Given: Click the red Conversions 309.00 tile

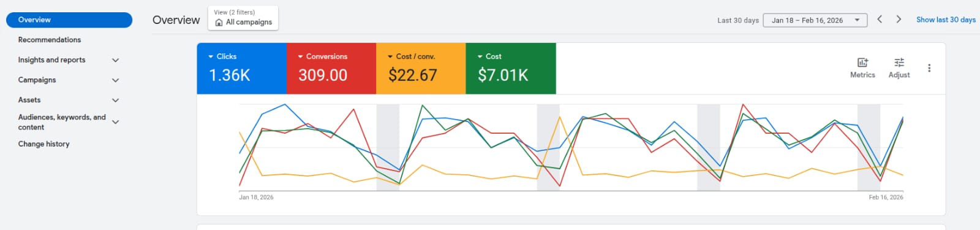Looking at the screenshot, I should click(x=331, y=68).
